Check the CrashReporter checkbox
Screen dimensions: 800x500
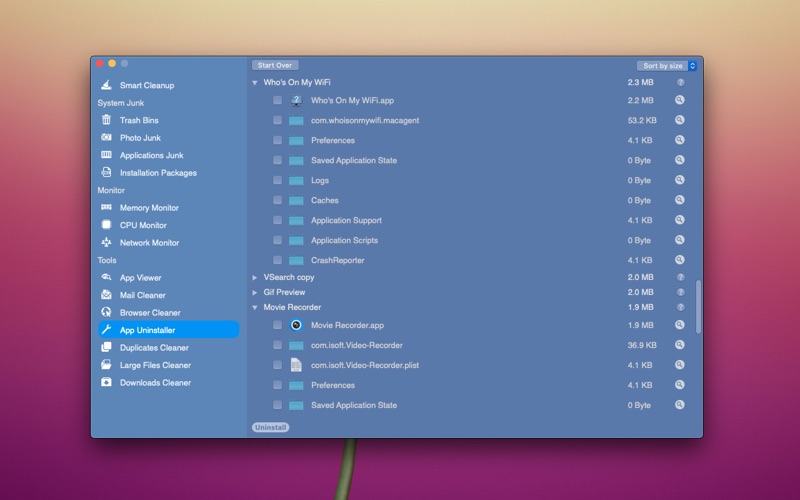[x=277, y=260]
